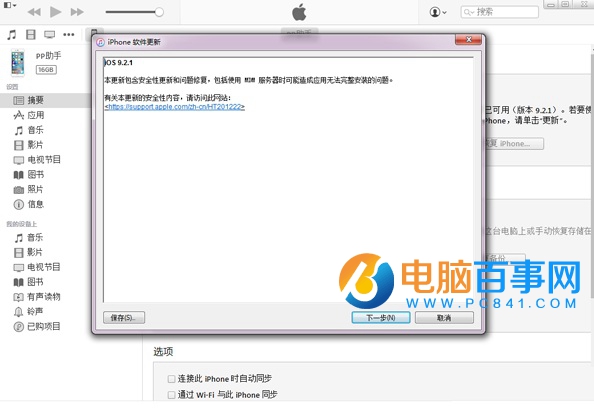Open 已购项目 on the device
This screenshot has height=408, width=594.
click(45, 327)
